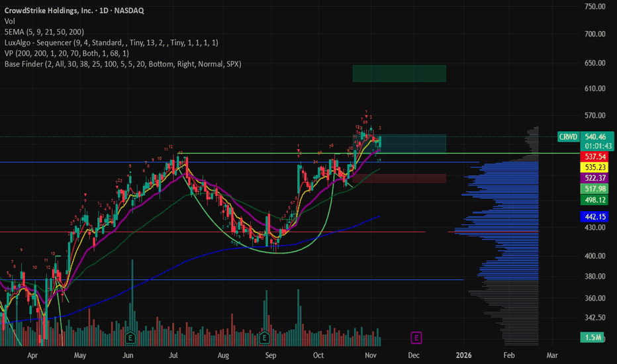Image resolution: width=617 pixels, height=364 pixels.
Task: Select the blue 442.15 EMA label
Action: click(593, 217)
